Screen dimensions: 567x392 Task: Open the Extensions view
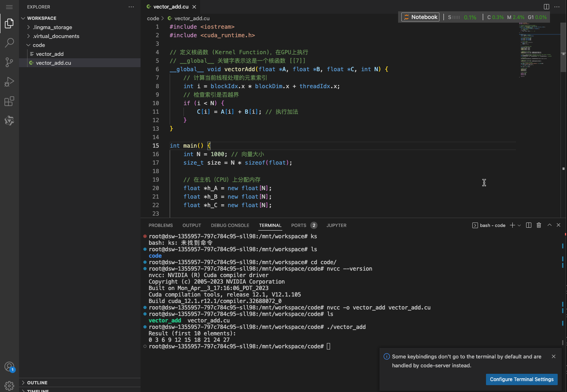[x=9, y=101]
